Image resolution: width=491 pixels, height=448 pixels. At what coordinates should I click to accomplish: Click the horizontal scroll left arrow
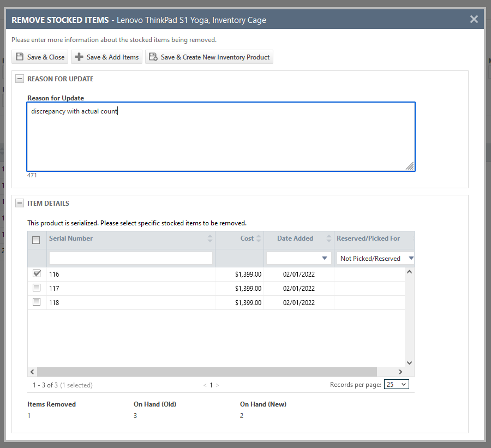32,372
